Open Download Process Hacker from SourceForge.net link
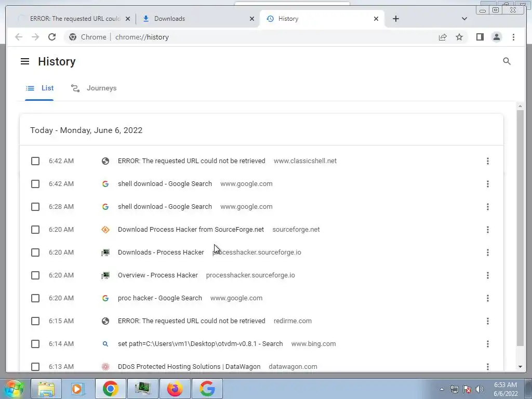 click(x=191, y=230)
